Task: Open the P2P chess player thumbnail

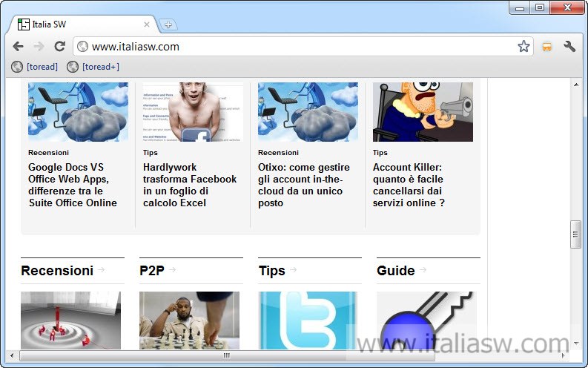Action: pyautogui.click(x=189, y=321)
